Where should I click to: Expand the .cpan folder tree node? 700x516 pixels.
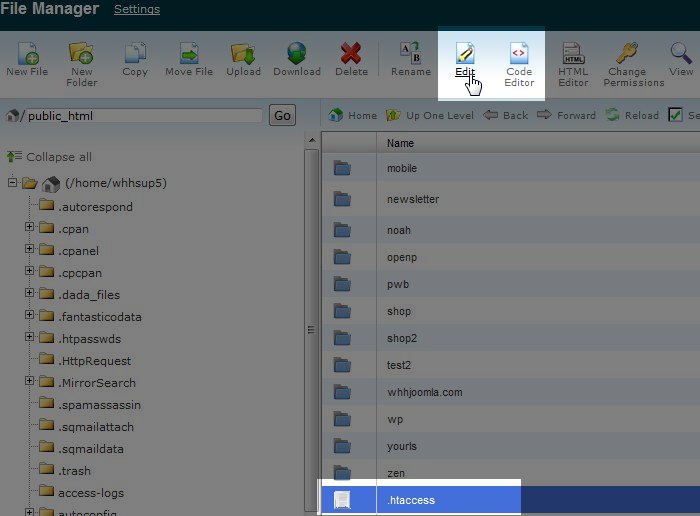30,229
